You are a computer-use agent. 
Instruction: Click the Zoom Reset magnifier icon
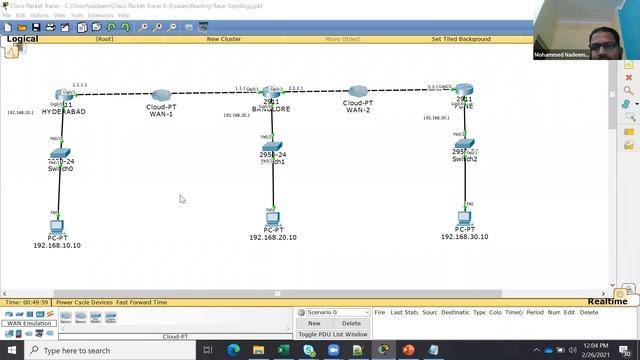pyautogui.click(x=157, y=27)
